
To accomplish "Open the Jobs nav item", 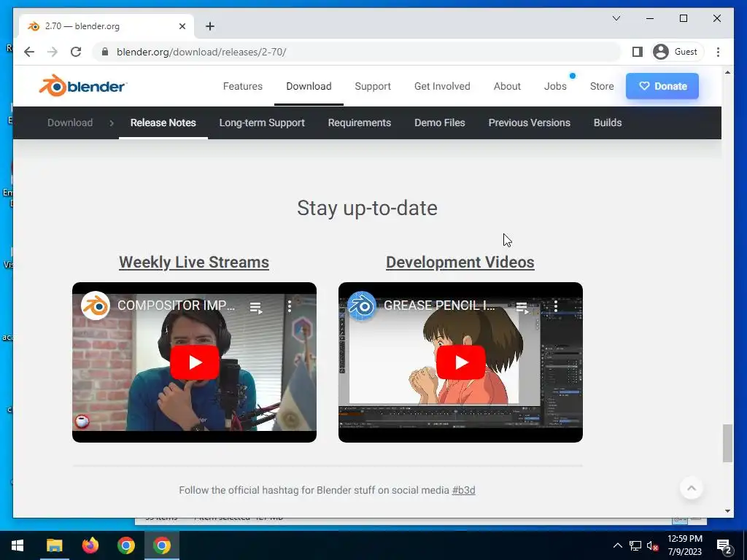I will click(555, 86).
